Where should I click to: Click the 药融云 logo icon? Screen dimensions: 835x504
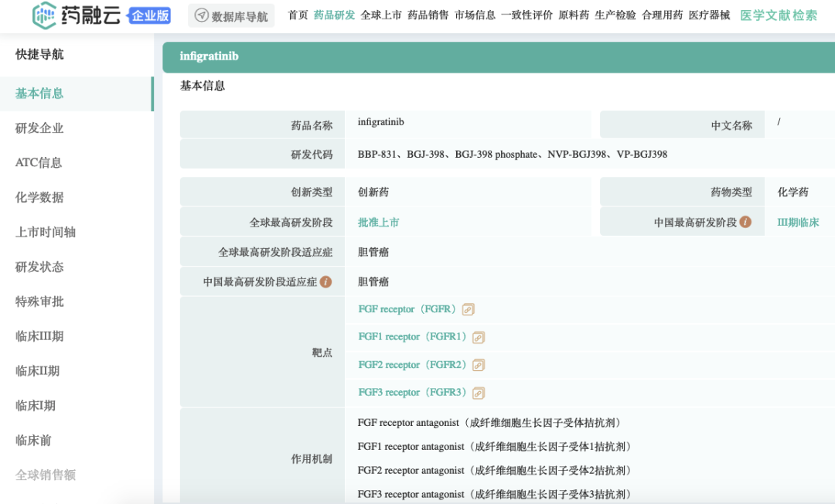(x=44, y=15)
